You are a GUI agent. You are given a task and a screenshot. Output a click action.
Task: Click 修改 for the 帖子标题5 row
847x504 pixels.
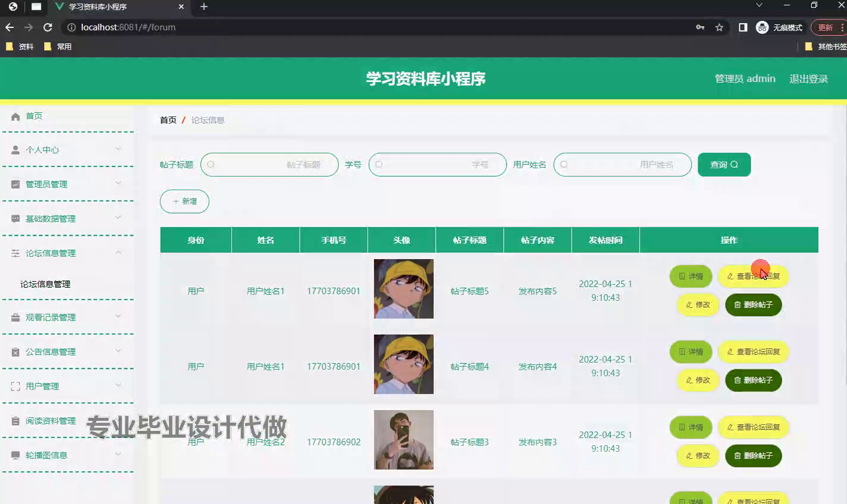[x=698, y=305]
